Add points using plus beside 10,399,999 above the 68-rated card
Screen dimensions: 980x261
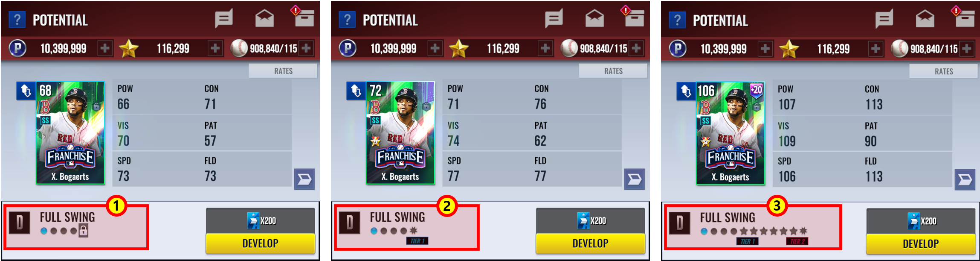tap(104, 48)
